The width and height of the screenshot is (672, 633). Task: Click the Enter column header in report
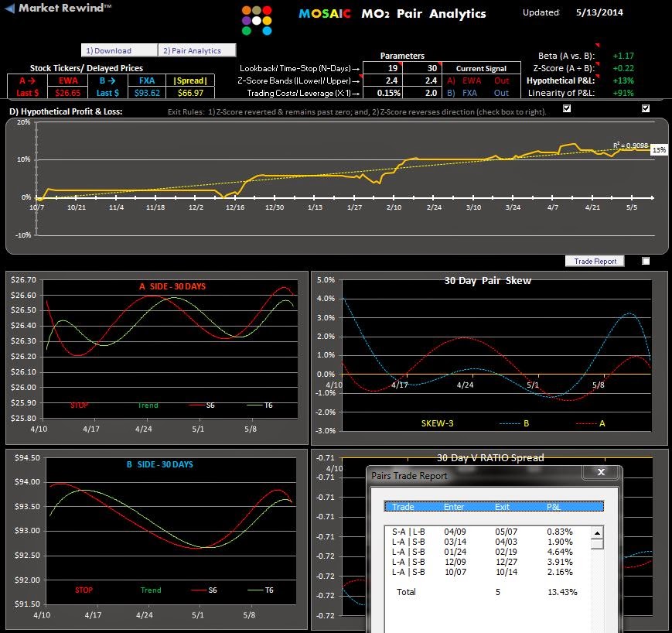[453, 507]
